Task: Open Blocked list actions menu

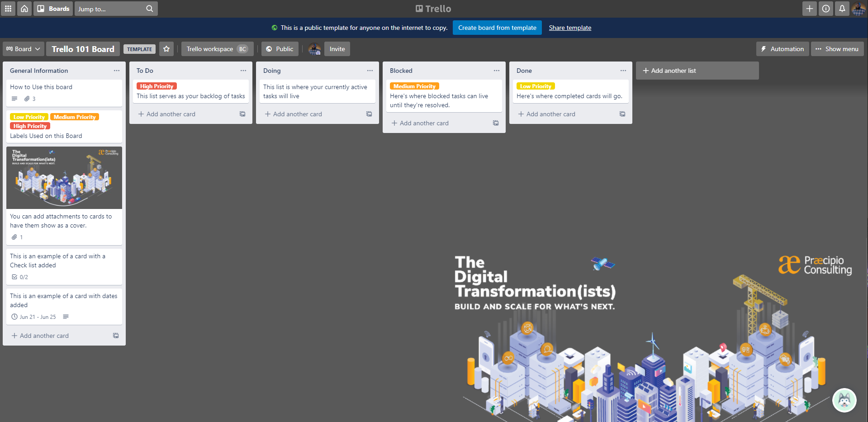Action: tap(497, 71)
